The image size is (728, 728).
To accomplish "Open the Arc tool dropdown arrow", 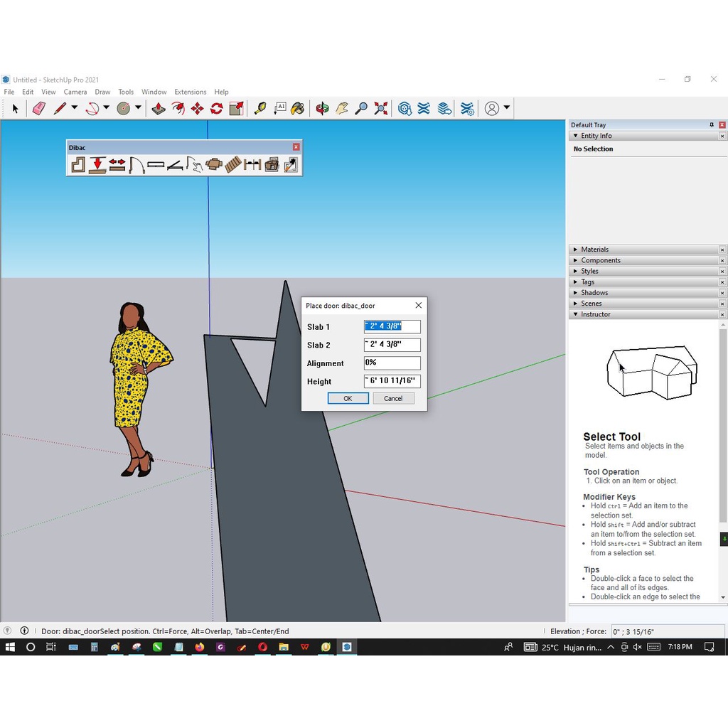I will coord(107,108).
